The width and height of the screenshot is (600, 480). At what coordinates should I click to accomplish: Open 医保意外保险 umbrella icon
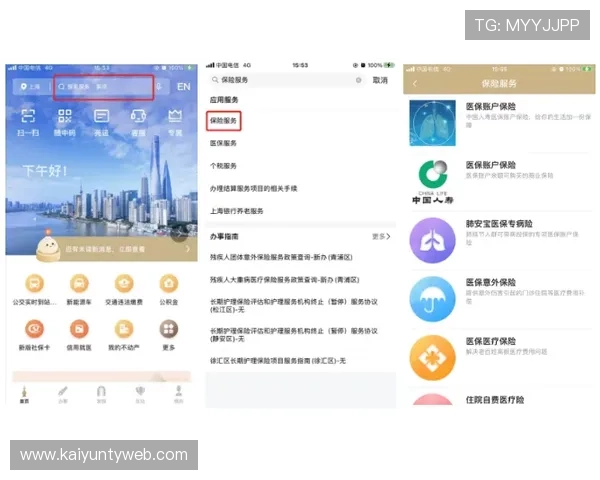pyautogui.click(x=432, y=299)
